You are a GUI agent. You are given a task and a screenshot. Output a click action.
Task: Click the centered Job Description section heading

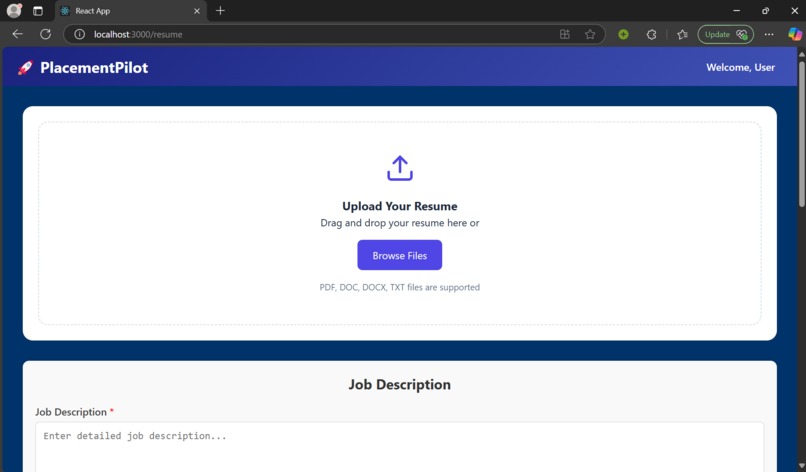click(399, 385)
